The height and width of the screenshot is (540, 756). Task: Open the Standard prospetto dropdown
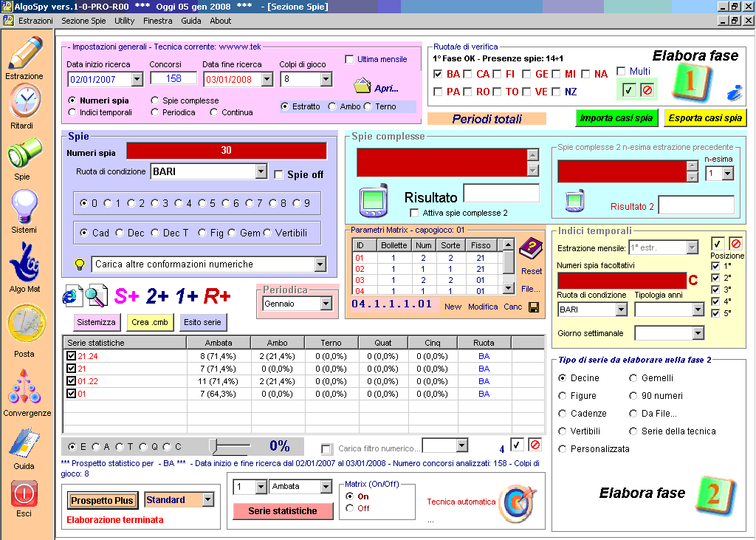pos(208,500)
